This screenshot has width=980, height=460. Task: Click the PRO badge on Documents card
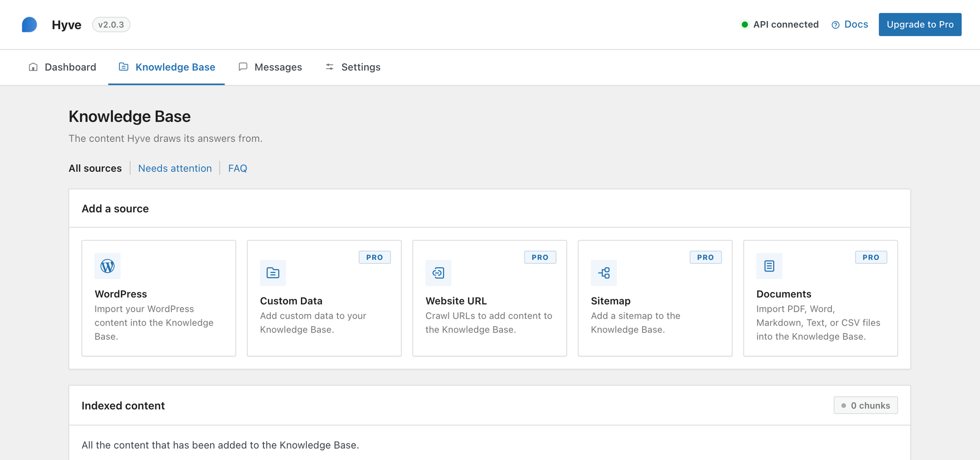[871, 257]
